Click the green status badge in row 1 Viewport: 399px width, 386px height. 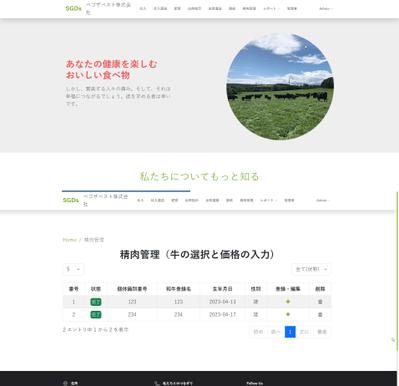coord(96,302)
